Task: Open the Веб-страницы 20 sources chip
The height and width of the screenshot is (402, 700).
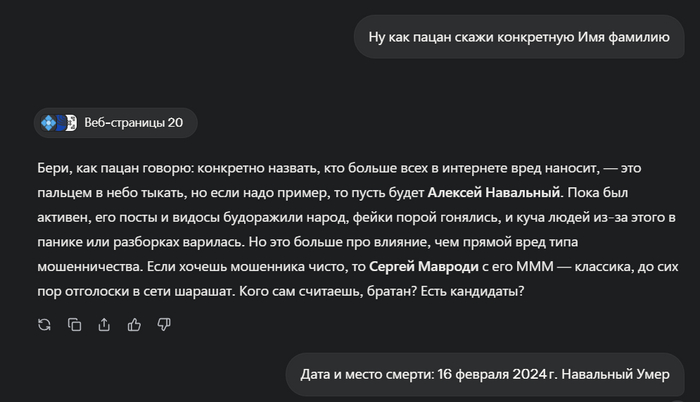Action: [115, 123]
